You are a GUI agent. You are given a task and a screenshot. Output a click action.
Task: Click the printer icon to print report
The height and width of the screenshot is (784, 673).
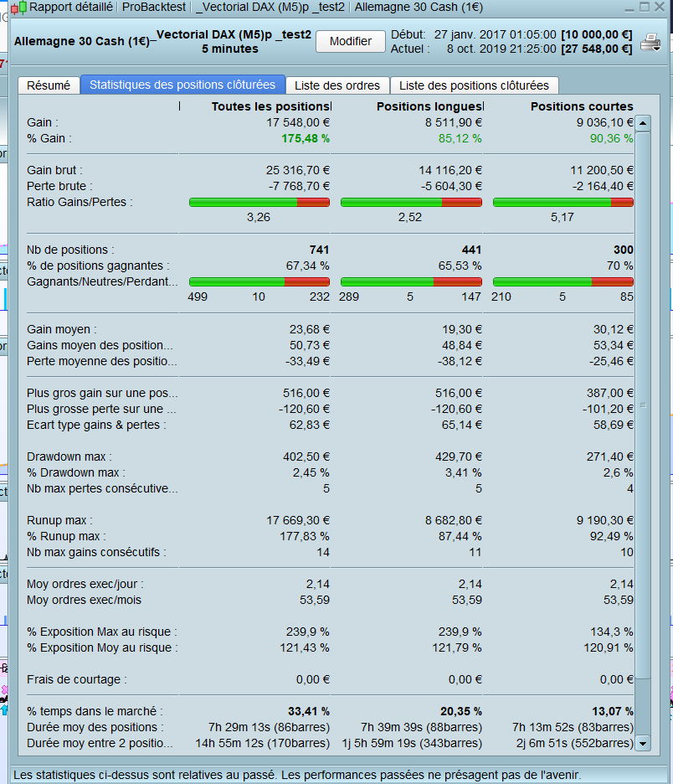point(650,43)
